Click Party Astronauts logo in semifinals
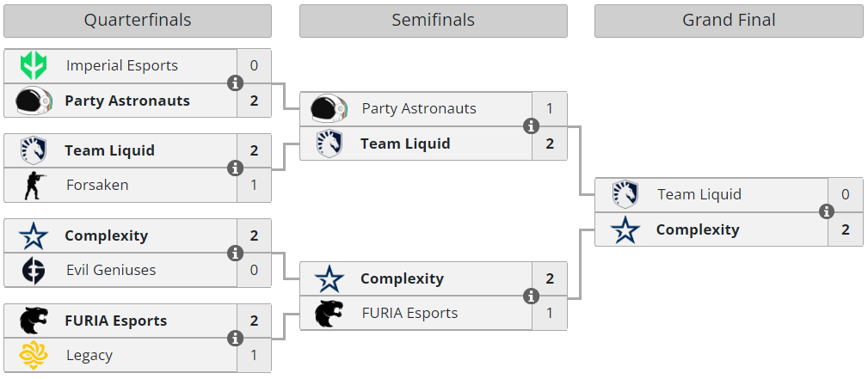Viewport: 868px width, 379px height. pos(329,108)
